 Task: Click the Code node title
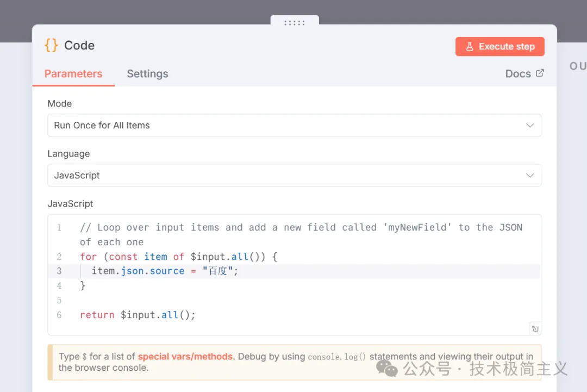(79, 45)
